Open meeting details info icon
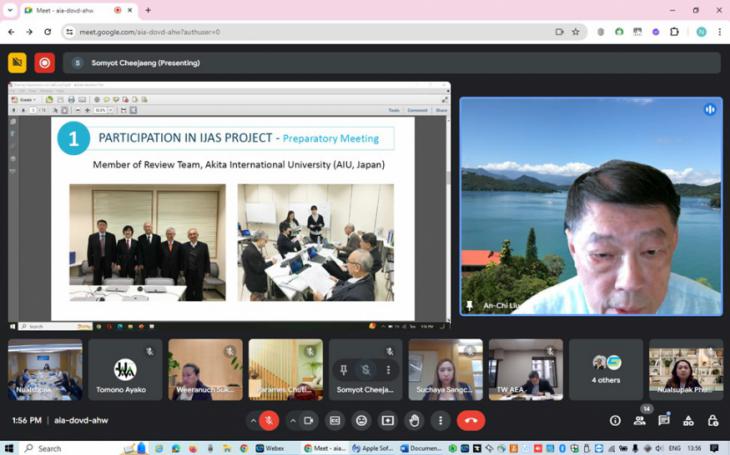Viewport: 730px width, 455px height. 615,421
